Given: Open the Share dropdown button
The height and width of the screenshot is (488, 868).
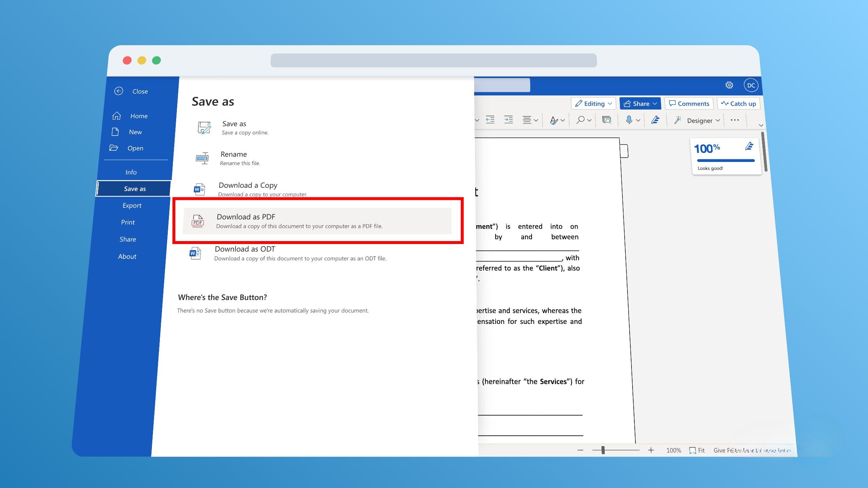Looking at the screenshot, I should tap(640, 104).
